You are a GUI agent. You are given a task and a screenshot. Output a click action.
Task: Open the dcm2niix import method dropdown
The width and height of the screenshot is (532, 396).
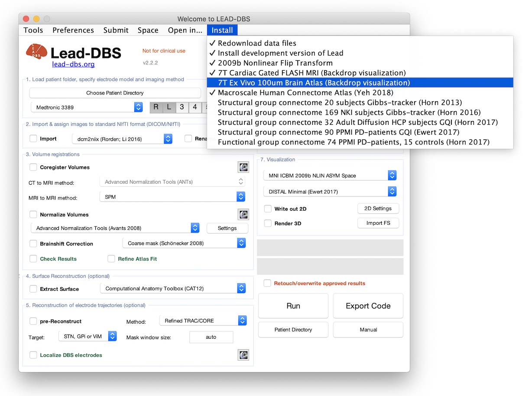pos(122,139)
